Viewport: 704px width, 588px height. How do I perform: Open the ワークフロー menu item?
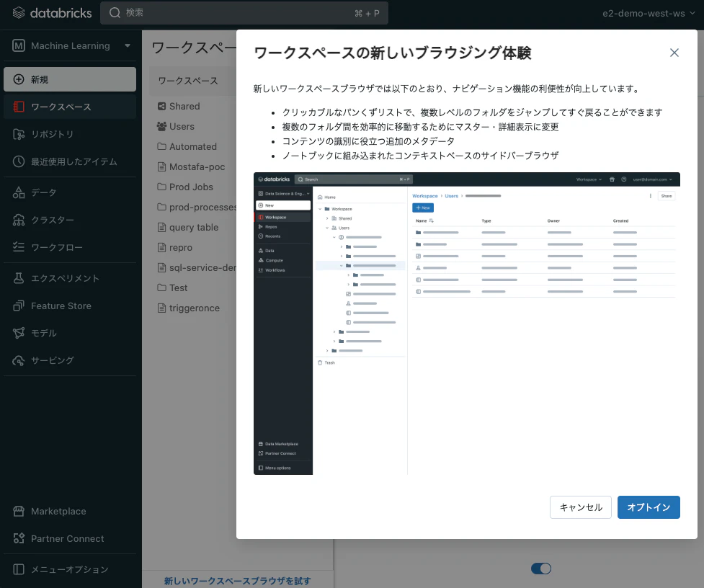click(70, 247)
